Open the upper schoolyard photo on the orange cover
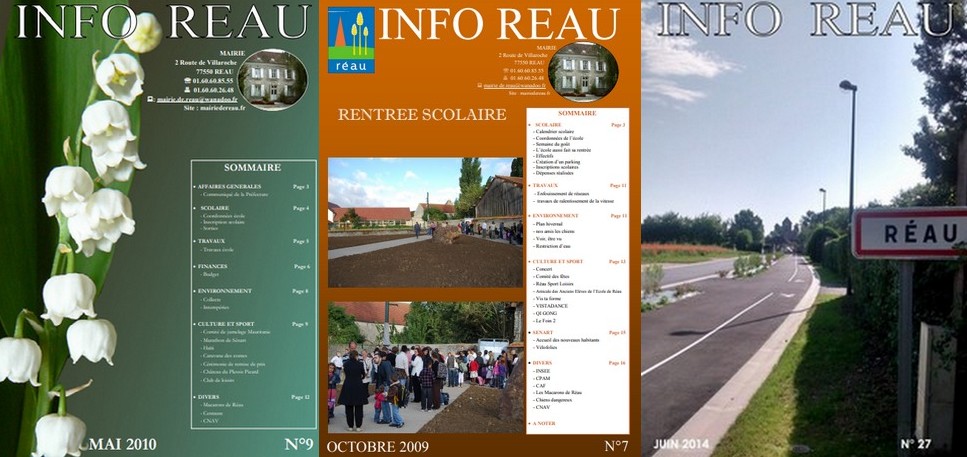Screen dimensions: 967x457 [425, 222]
